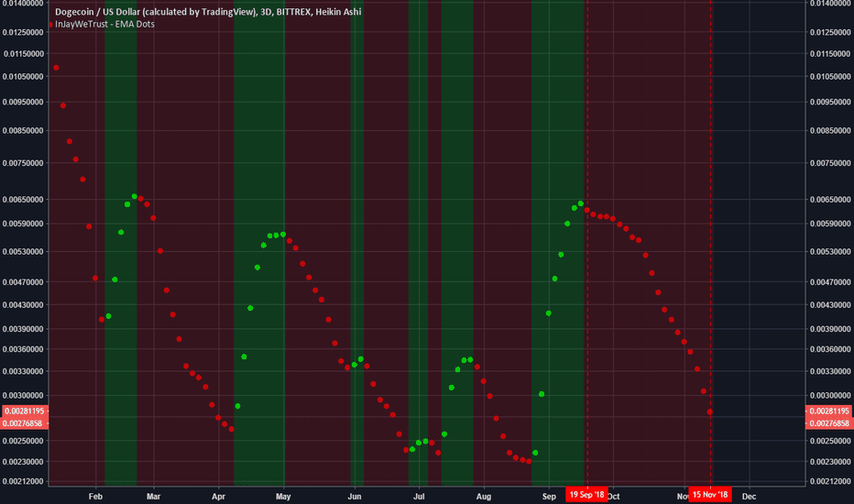Click the left 0.00650000 price axis label
This screenshot has width=854, height=504.
click(x=24, y=200)
